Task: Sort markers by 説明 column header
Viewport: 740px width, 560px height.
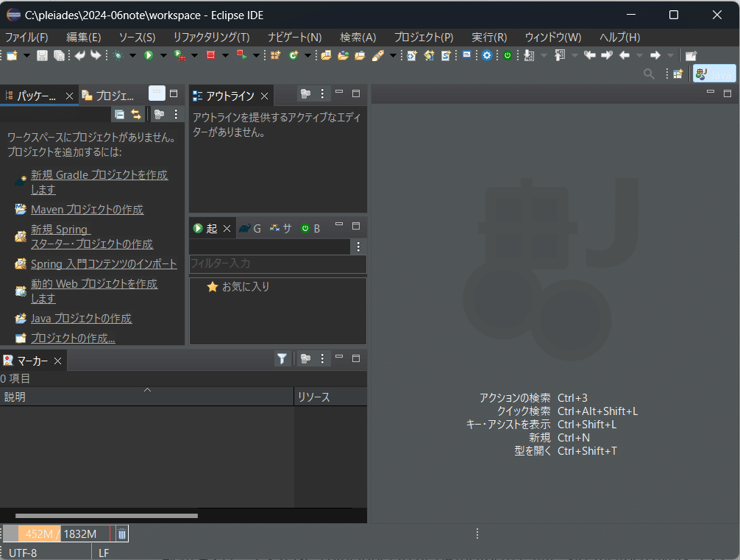Action: coord(147,397)
